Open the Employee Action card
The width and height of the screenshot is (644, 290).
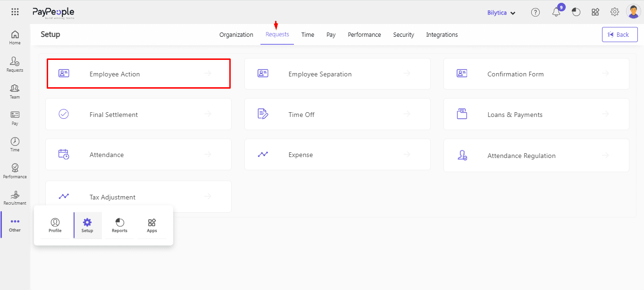point(138,74)
